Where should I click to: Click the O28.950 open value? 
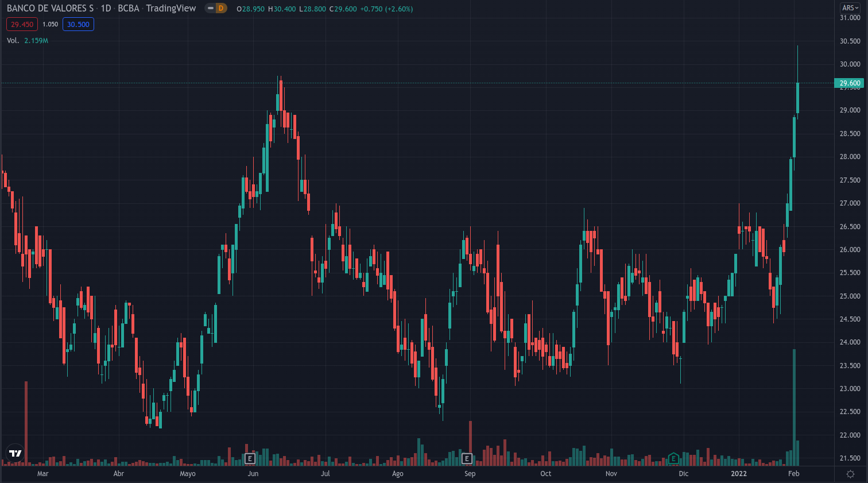(250, 9)
